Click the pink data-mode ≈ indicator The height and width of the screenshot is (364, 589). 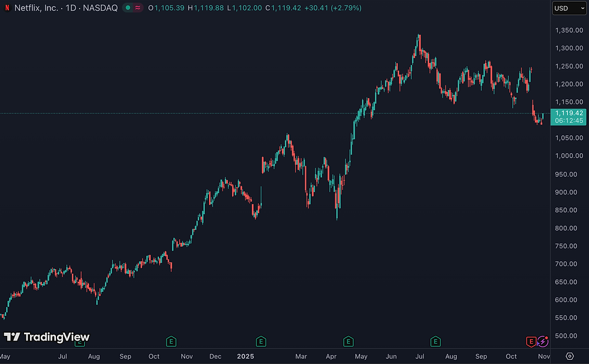pyautogui.click(x=138, y=8)
